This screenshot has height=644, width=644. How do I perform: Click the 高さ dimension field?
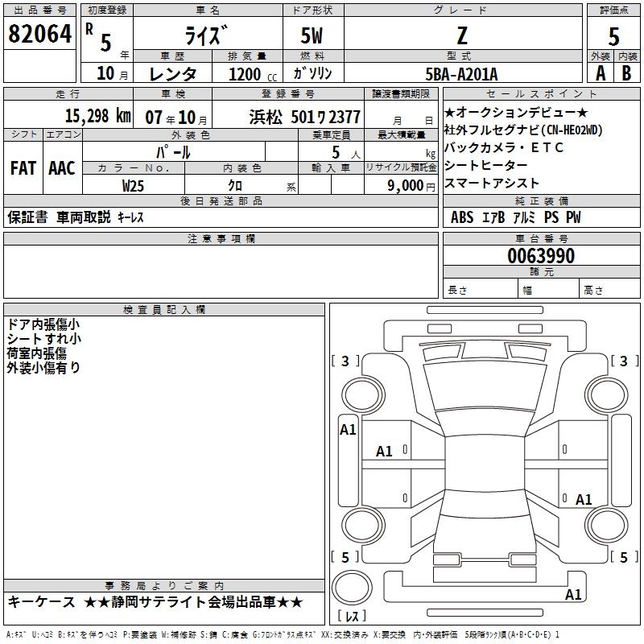[610, 288]
